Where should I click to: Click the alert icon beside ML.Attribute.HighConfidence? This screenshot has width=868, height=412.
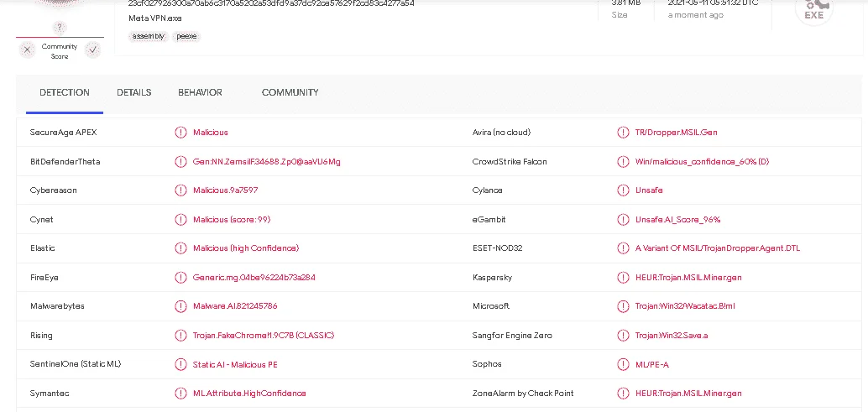(180, 394)
